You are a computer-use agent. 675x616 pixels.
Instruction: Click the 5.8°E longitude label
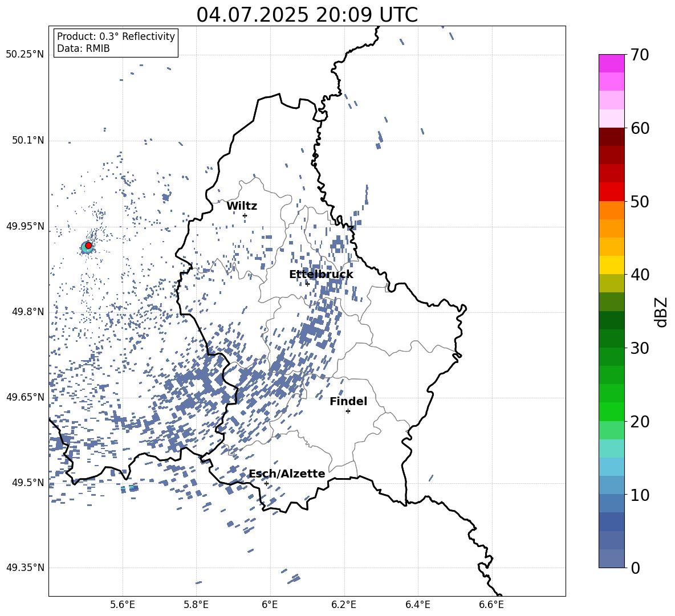196,605
